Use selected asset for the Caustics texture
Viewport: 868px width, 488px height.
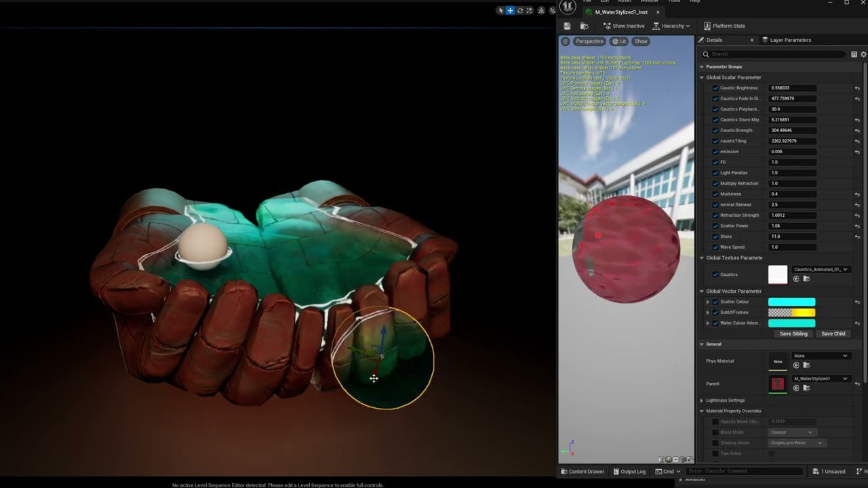796,279
